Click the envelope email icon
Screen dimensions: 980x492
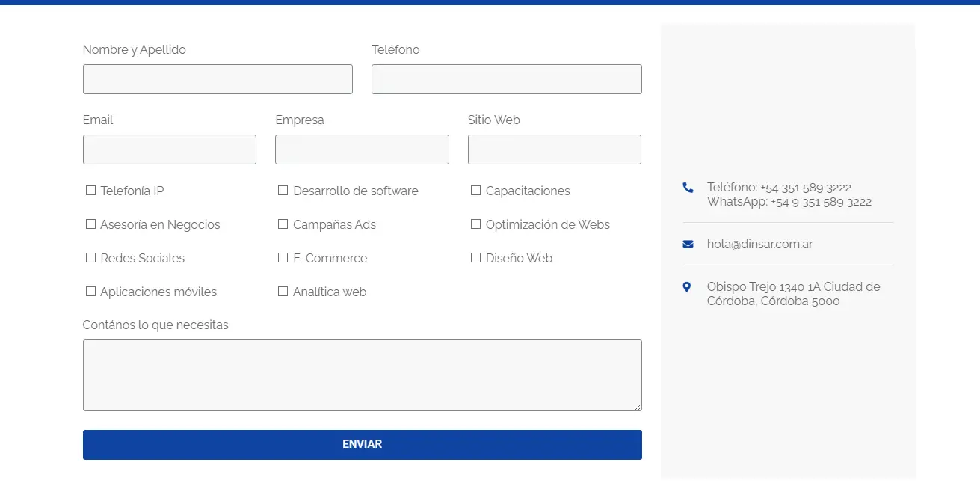point(688,245)
